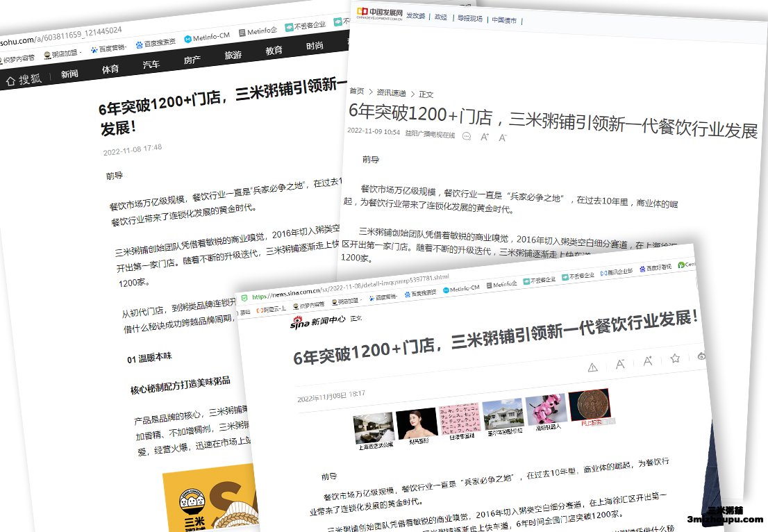Click green security shield in Sina address bar
Image resolution: width=768 pixels, height=532 pixels.
pos(244,298)
